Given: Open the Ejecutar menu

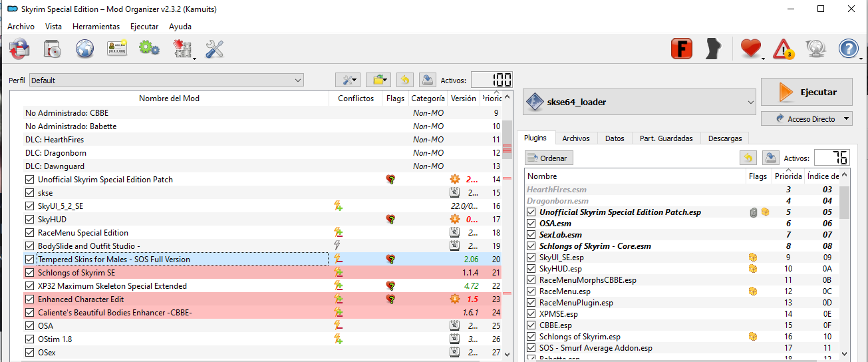Looking at the screenshot, I should 144,27.
